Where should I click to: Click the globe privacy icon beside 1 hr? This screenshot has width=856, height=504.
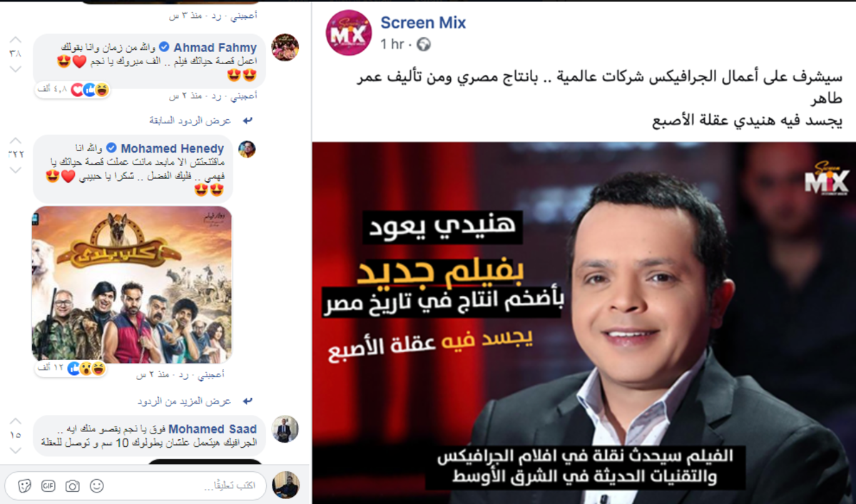424,45
